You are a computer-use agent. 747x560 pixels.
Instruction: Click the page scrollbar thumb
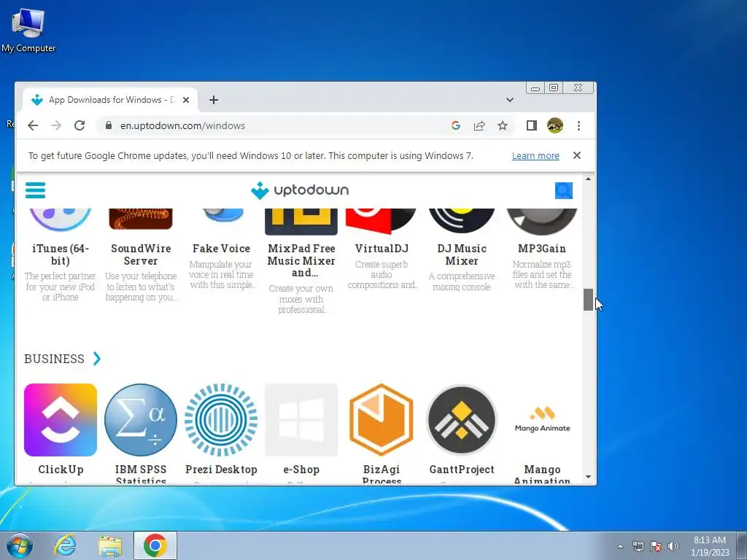coord(589,300)
